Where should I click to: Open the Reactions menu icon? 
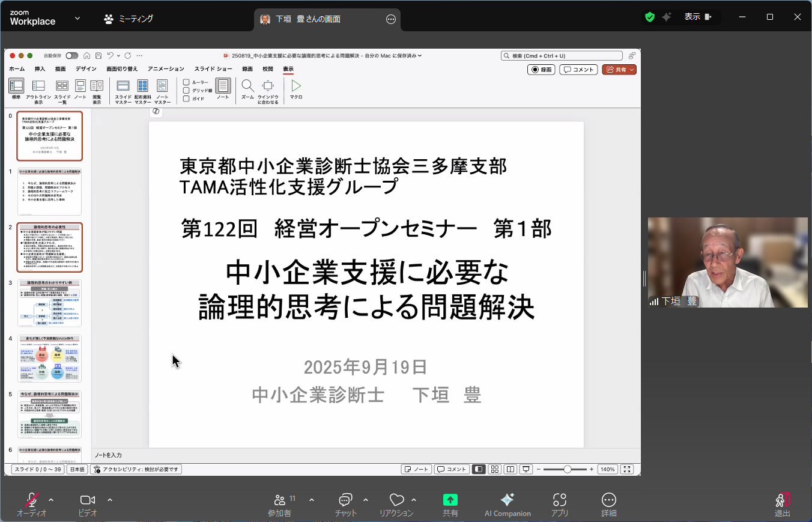pos(396,500)
